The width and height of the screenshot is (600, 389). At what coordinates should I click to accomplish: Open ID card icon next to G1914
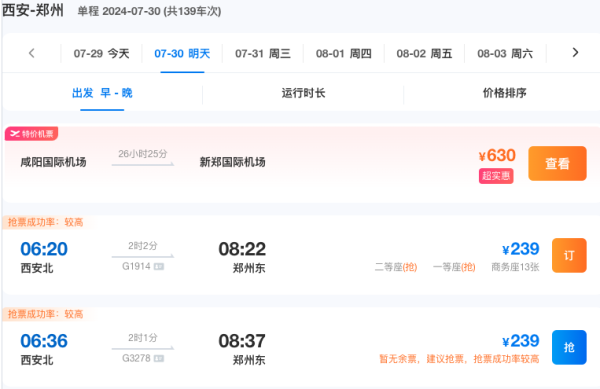click(x=159, y=267)
